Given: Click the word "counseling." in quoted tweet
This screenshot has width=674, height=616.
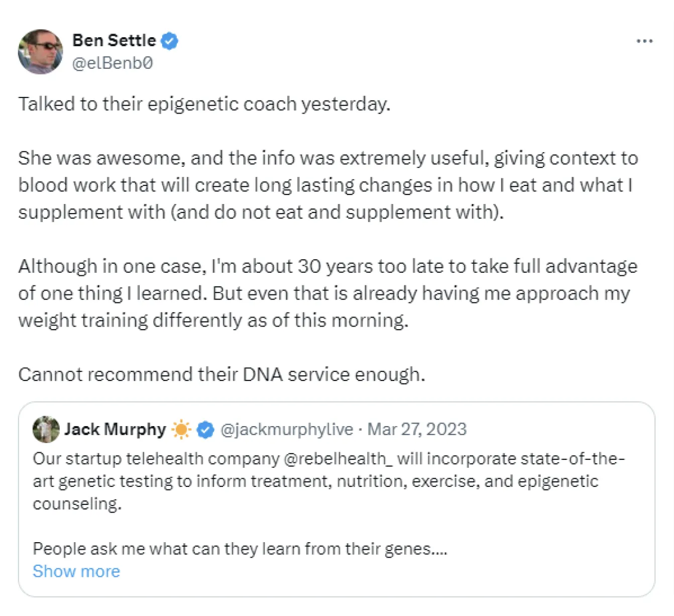Looking at the screenshot, I should pyautogui.click(x=77, y=503).
